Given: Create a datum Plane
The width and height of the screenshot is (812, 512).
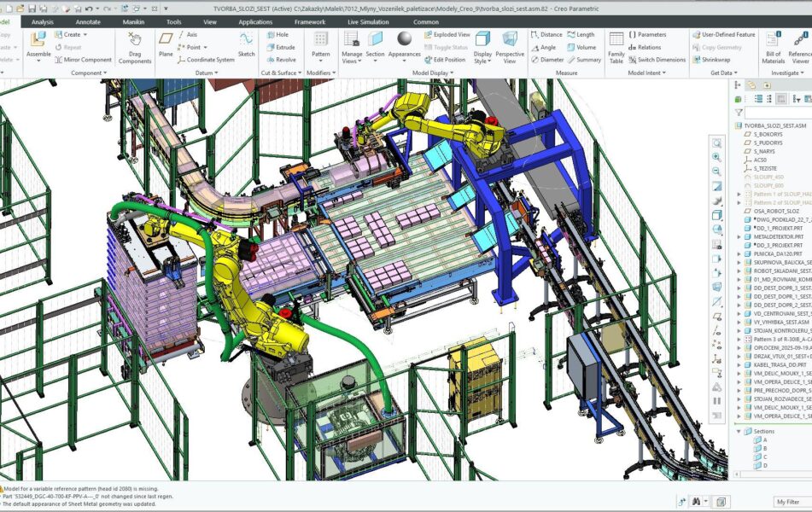Looking at the screenshot, I should [166, 43].
